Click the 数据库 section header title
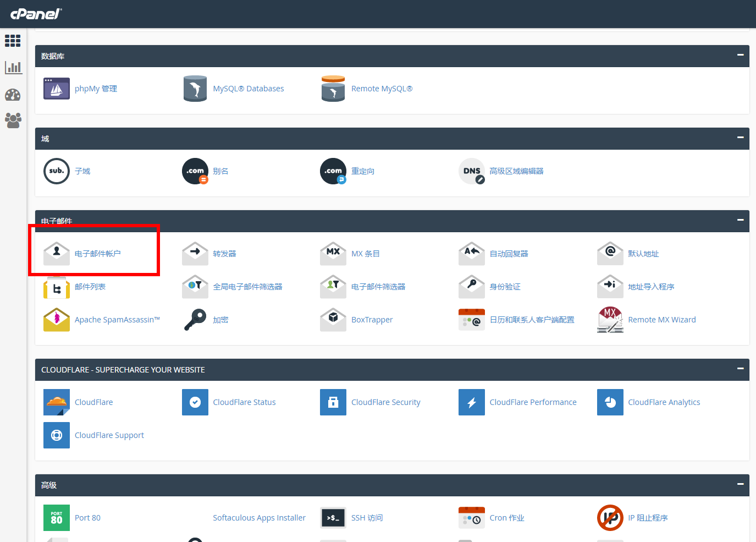 coord(53,56)
